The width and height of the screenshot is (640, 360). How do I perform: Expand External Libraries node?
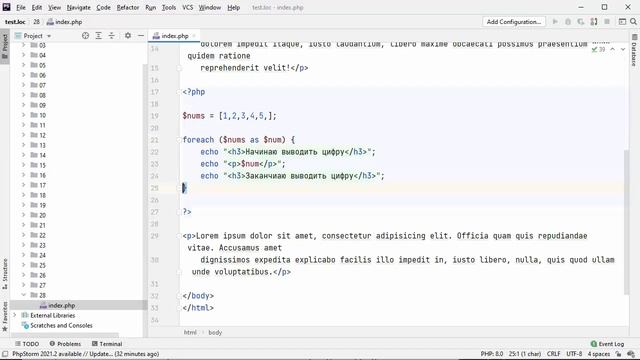tap(15, 315)
